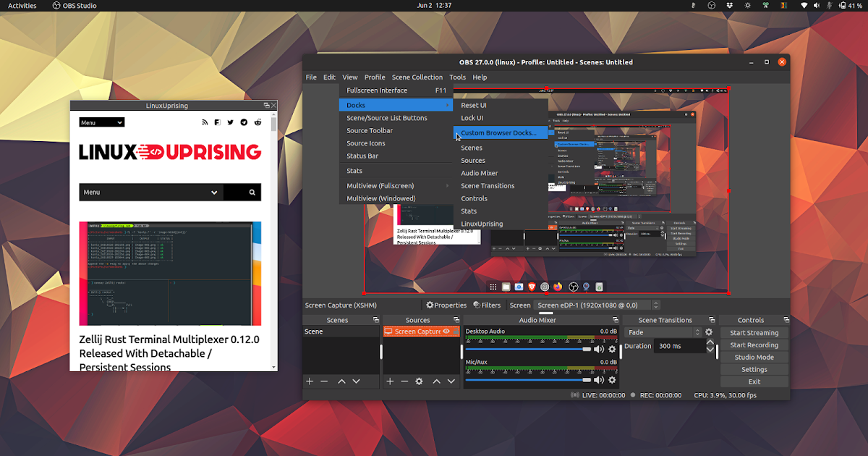Open the Flipboard icon on LinuxUprising page
The image size is (868, 456).
point(218,122)
